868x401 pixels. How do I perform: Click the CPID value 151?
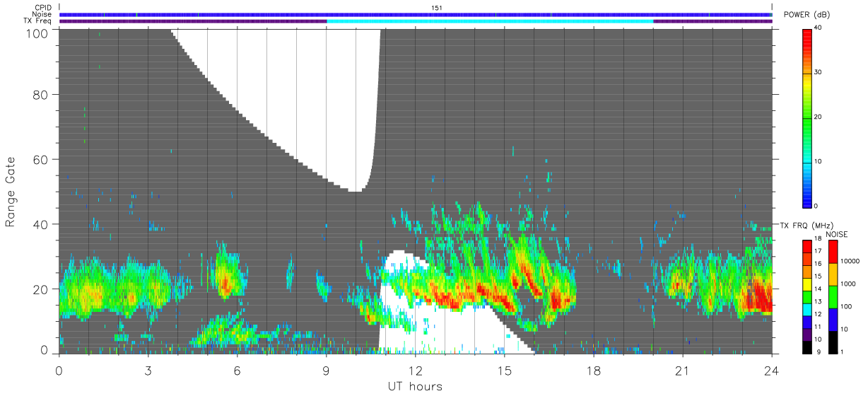pos(437,7)
